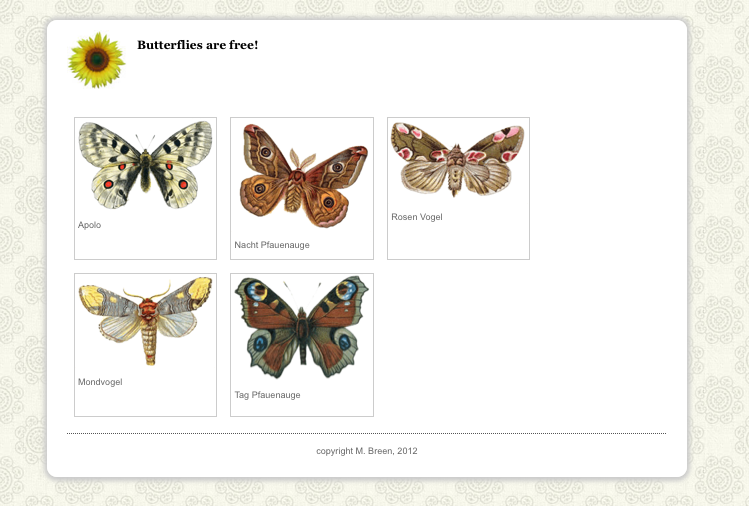Click blank space below Apolo caption in card
The width and height of the screenshot is (749, 506).
tap(145, 245)
